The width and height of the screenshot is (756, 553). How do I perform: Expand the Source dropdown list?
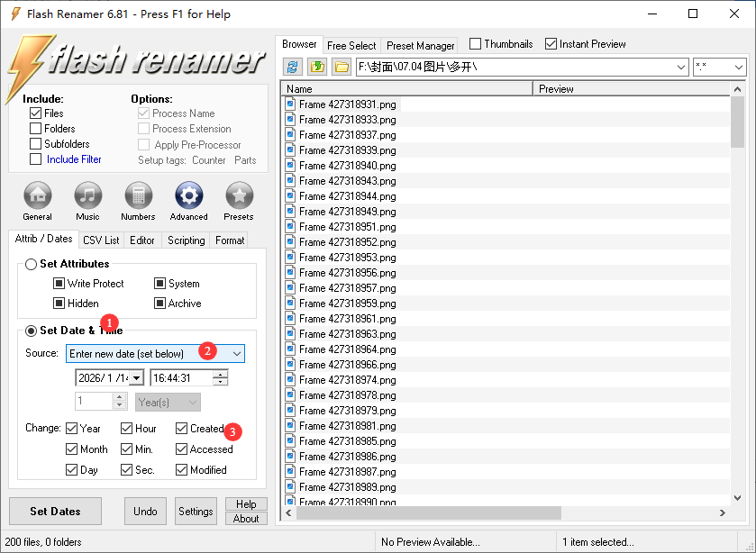coord(237,354)
